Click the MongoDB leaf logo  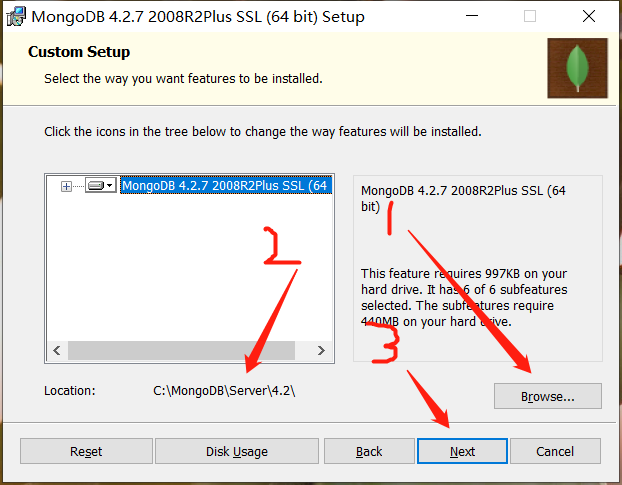(577, 68)
